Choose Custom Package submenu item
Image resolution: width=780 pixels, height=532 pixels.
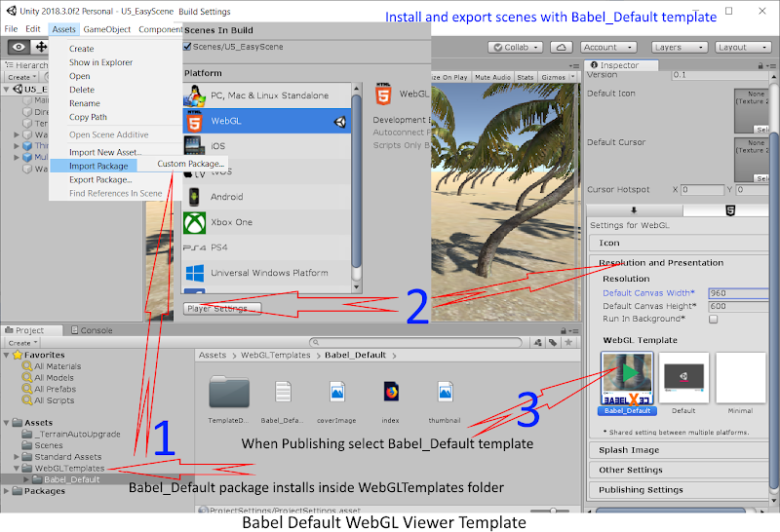pos(190,164)
